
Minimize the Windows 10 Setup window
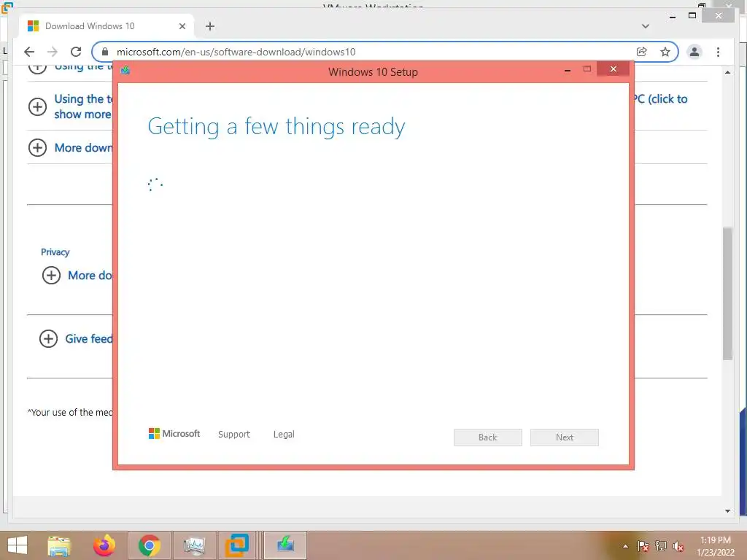click(x=568, y=70)
